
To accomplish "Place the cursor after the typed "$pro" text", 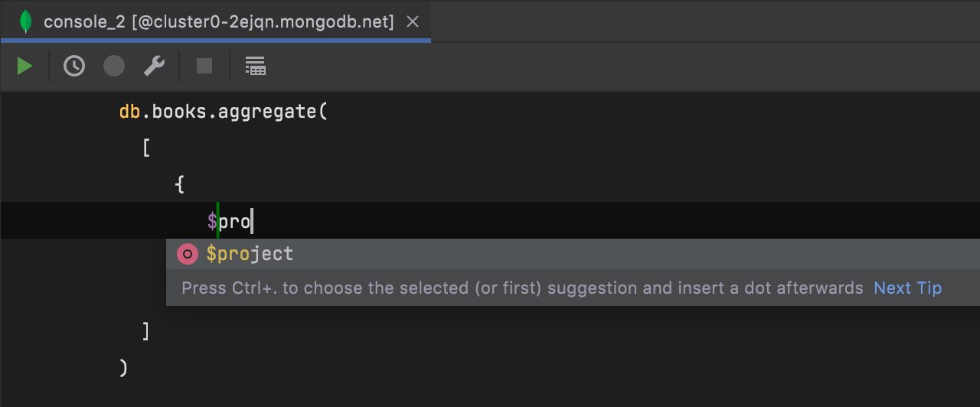I will pos(252,222).
